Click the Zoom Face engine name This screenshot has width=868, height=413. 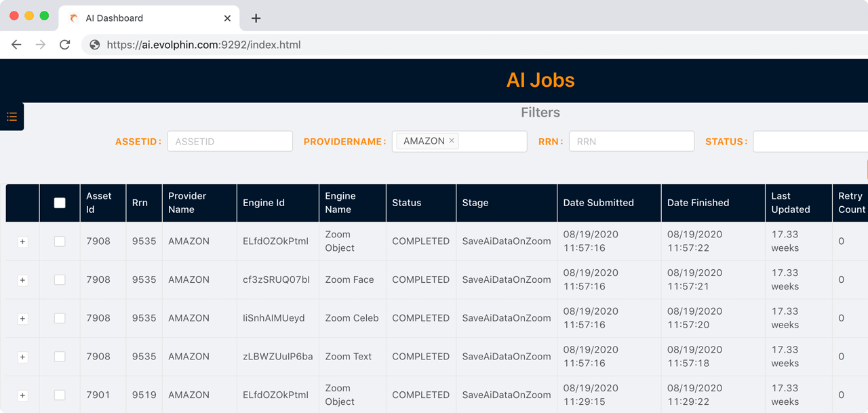tap(350, 279)
